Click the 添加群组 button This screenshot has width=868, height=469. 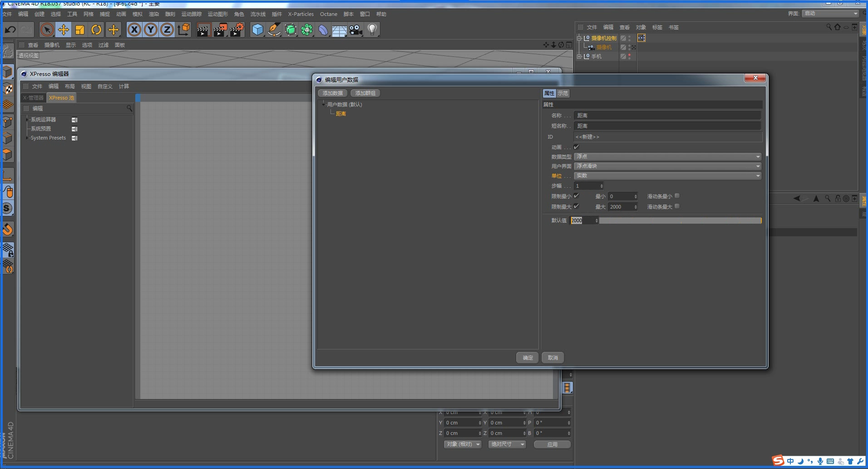[365, 93]
